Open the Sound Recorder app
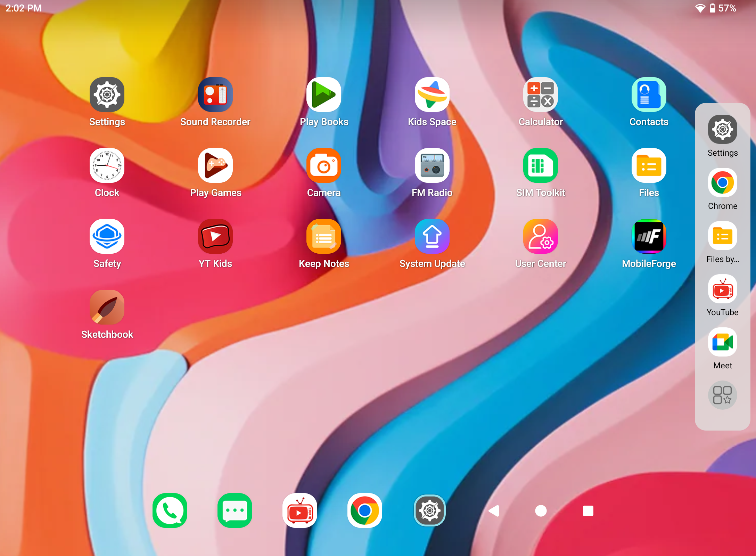756x556 pixels. tap(215, 95)
